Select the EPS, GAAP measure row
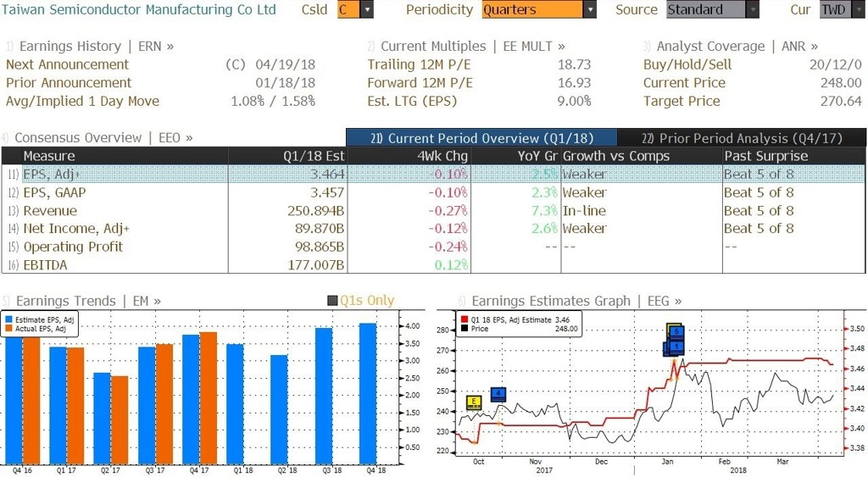 click(x=433, y=192)
